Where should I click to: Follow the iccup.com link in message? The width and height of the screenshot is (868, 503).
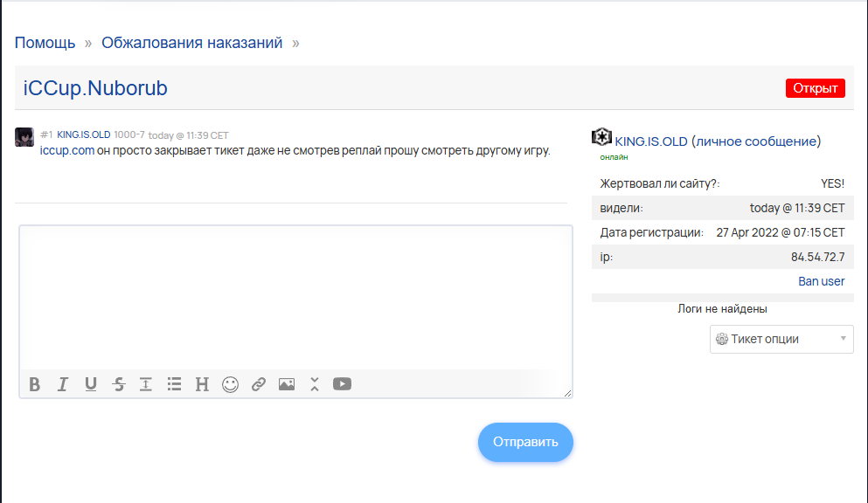[x=67, y=150]
